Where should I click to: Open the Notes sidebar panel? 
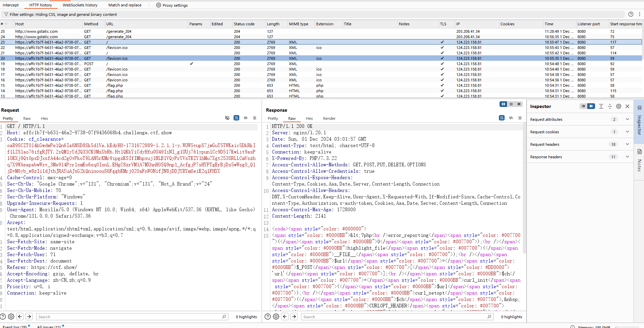(x=639, y=161)
